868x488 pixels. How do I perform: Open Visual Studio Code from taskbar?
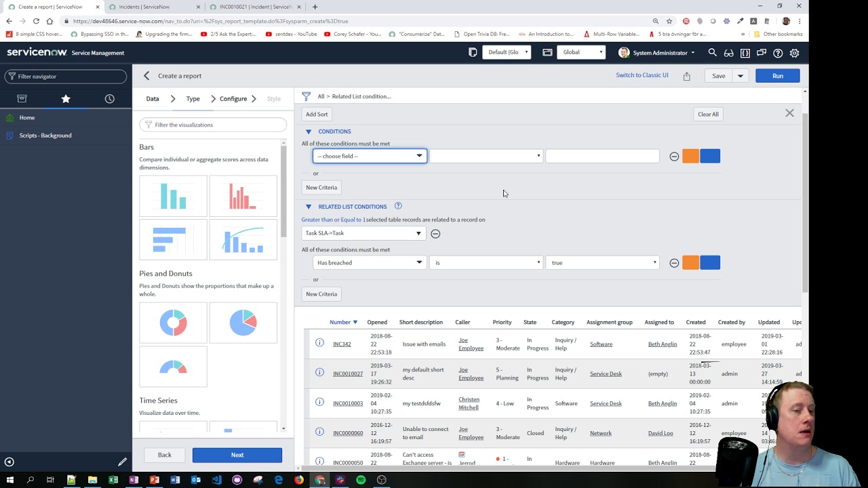pos(216,480)
